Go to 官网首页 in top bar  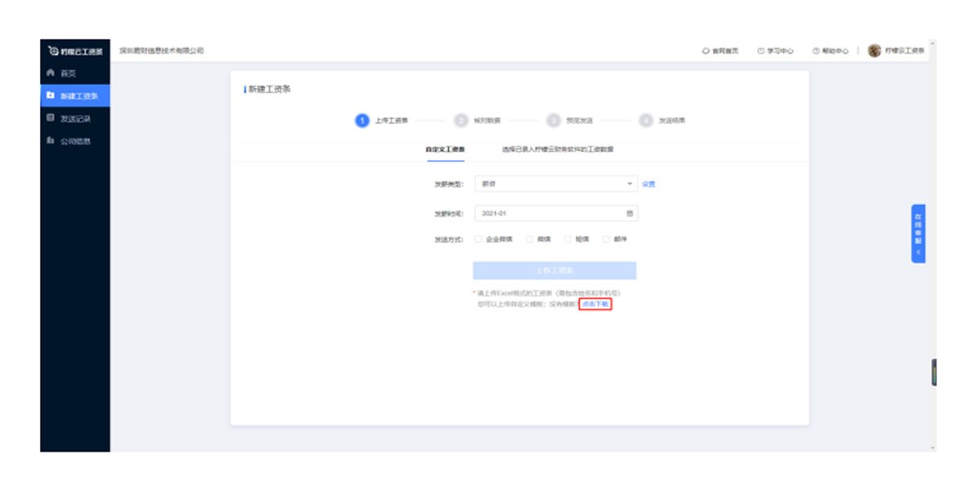(720, 51)
